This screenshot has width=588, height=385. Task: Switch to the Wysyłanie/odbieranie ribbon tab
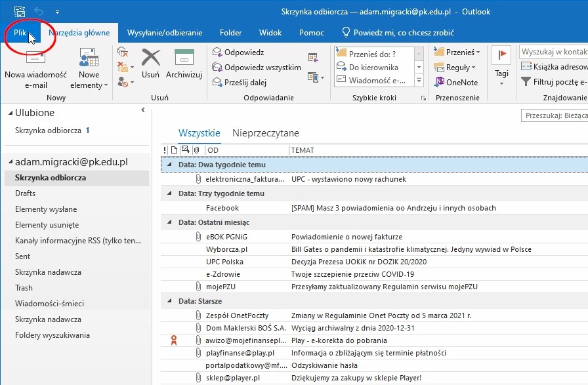(x=164, y=33)
